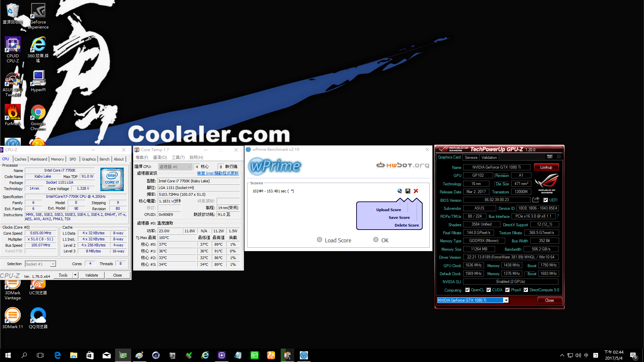The image size is (644, 362).
Task: Open the Mail app taskbar icon
Action: coord(107,355)
